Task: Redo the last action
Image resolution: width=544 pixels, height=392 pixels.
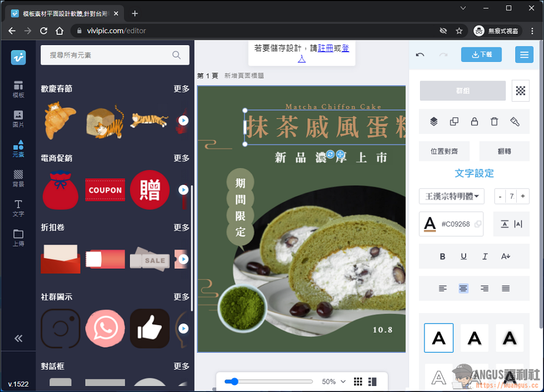Action: click(x=443, y=55)
